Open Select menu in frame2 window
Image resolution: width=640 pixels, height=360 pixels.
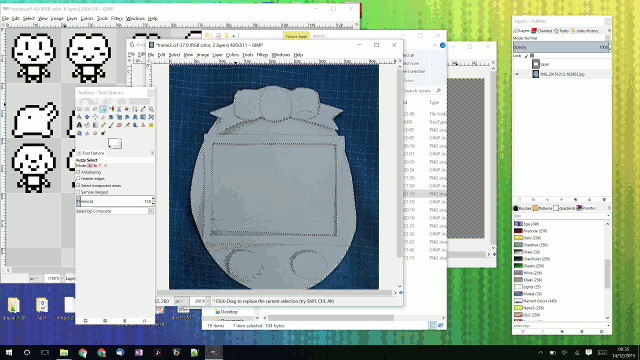(174, 55)
